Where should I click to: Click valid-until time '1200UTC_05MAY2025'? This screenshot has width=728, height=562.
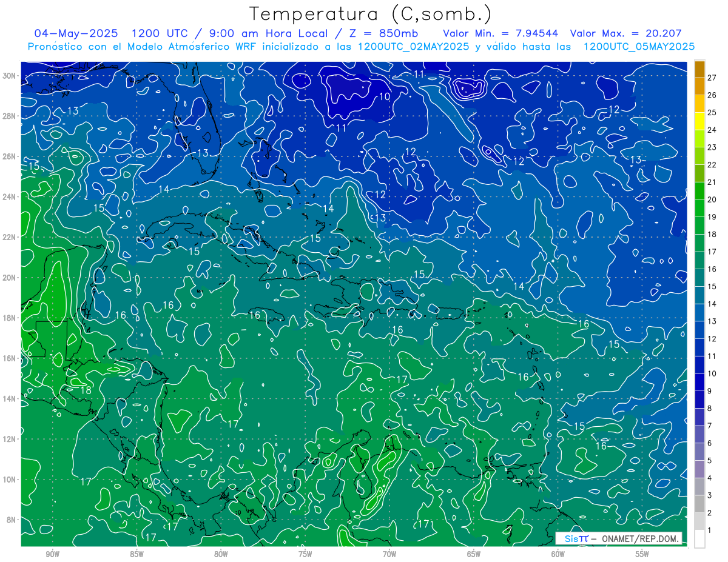point(639,46)
